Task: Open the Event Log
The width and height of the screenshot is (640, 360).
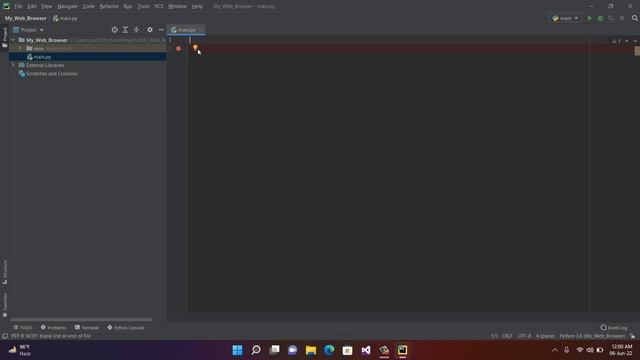Action: tap(614, 328)
